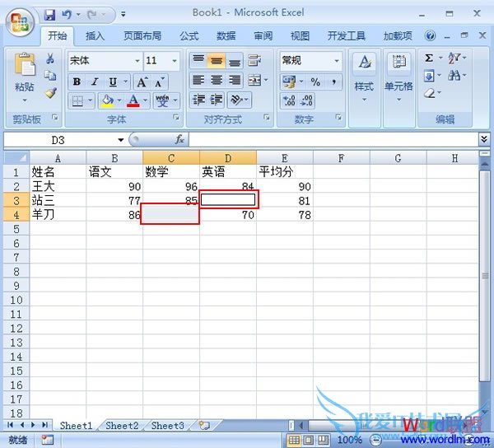Open the number format 常规 dropdown

click(337, 60)
